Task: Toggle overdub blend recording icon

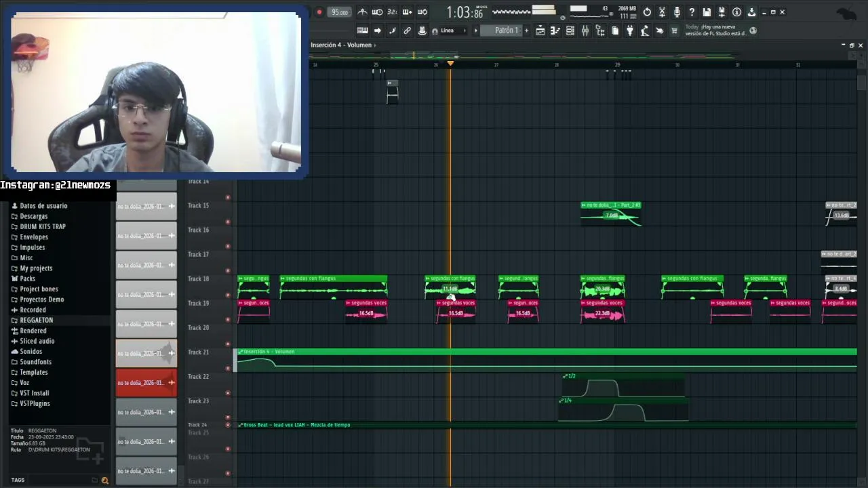Action: point(407,12)
